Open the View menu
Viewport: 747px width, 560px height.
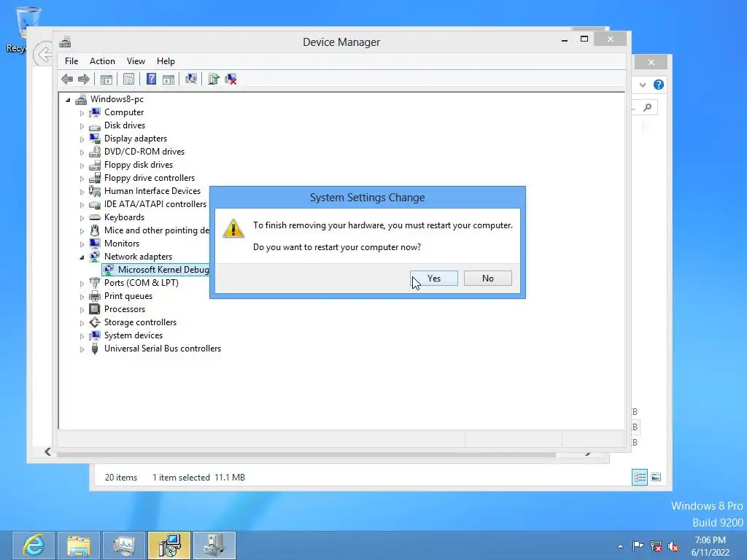coord(136,61)
